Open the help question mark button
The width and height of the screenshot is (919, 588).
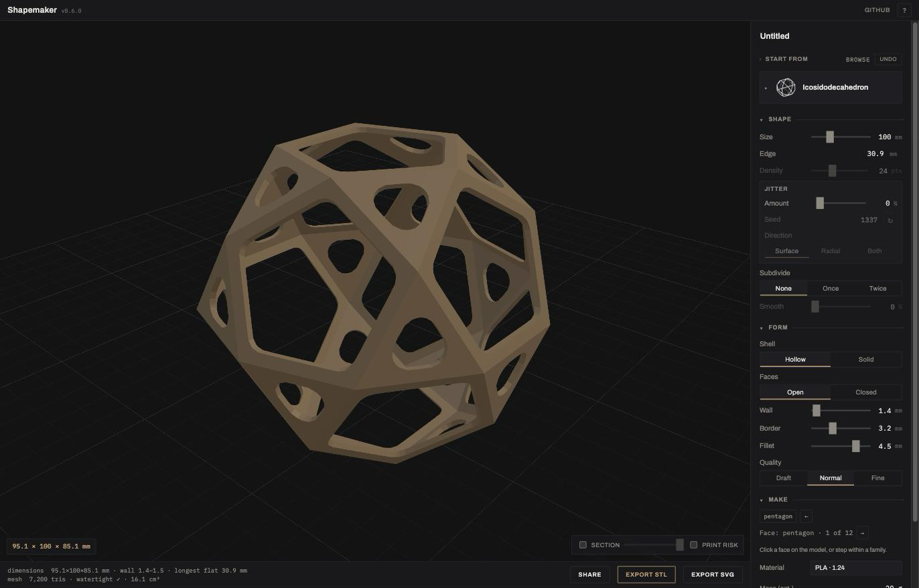904,10
